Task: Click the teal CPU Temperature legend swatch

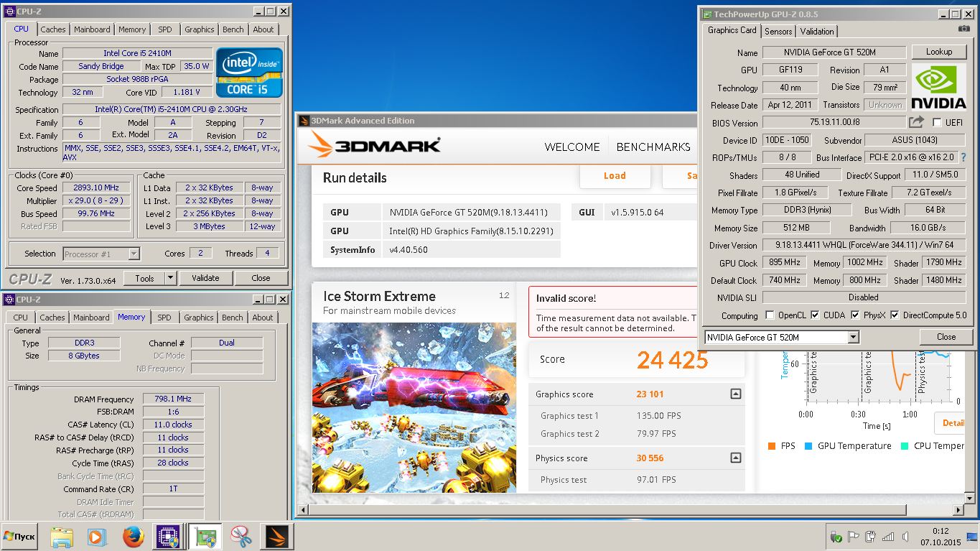Action: (904, 446)
